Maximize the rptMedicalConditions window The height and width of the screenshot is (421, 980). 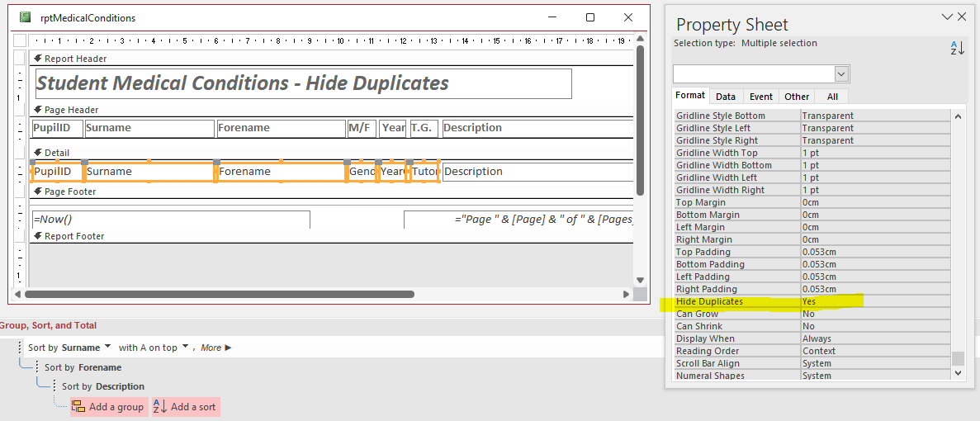(590, 17)
